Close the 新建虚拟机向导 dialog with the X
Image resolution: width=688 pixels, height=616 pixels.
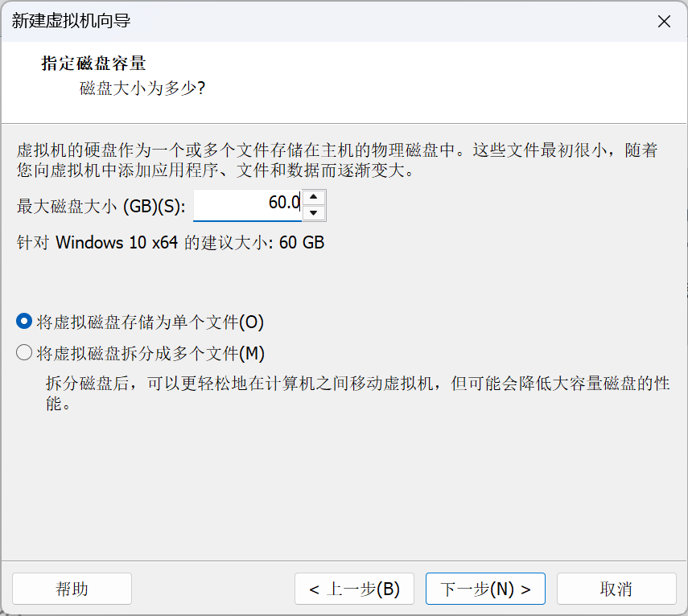(665, 21)
